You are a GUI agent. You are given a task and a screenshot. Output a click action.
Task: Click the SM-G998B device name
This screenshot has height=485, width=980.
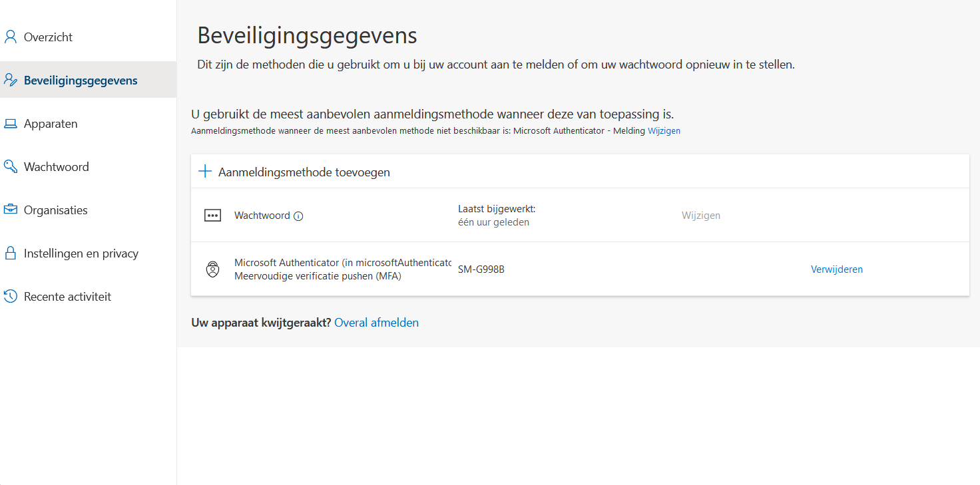[x=481, y=269]
